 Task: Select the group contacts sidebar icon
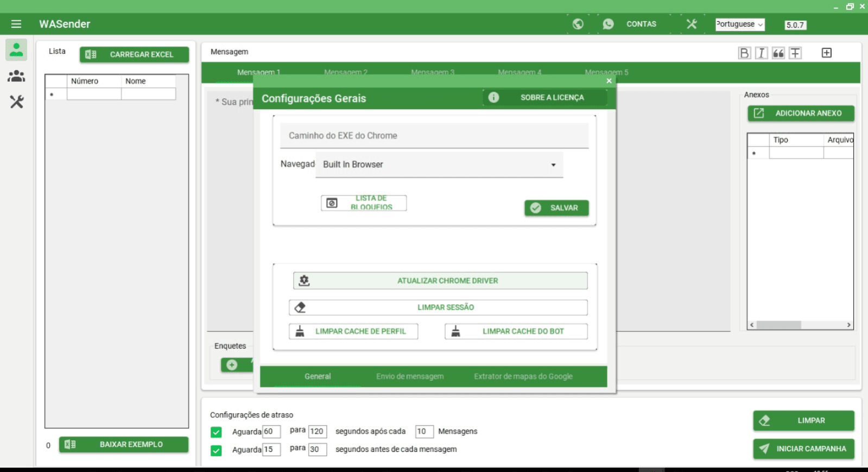pos(16,76)
